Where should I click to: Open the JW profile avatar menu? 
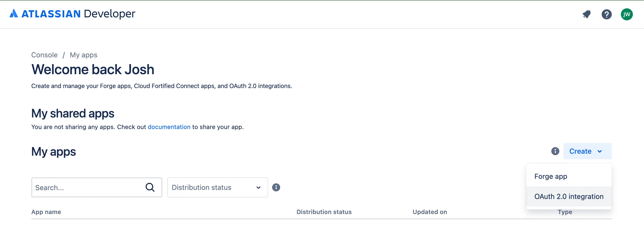pos(627,14)
